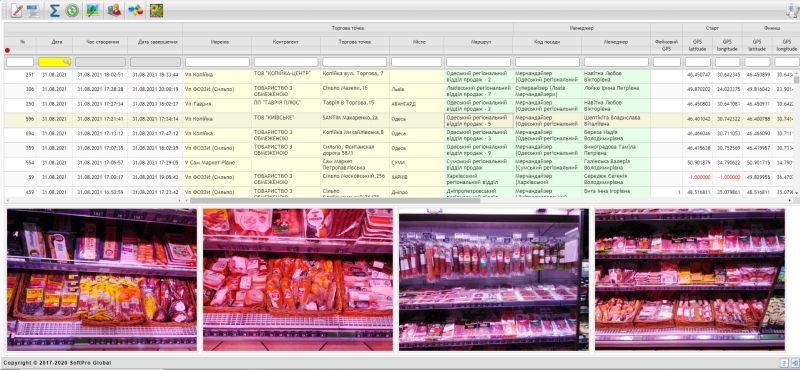Viewport: 800px width, 370px height.
Task: Focus the Торгова точка filter input
Action: [355, 62]
